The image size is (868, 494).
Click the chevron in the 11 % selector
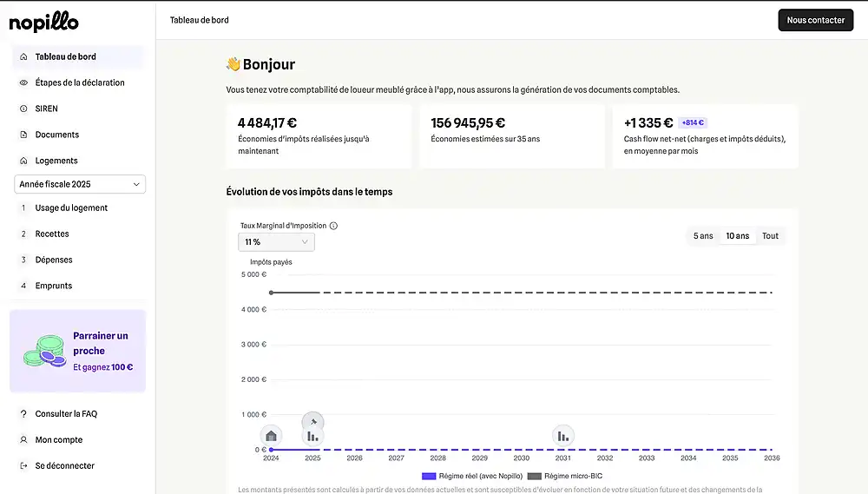coord(305,242)
